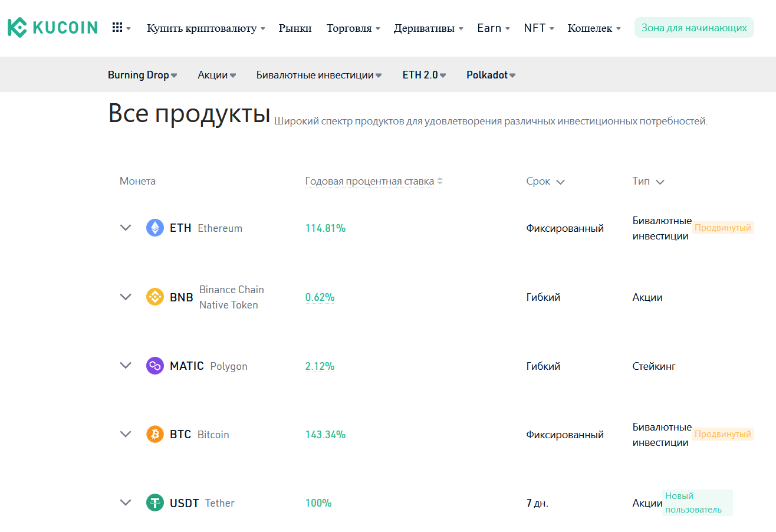The width and height of the screenshot is (776, 532).
Task: Open the ETH 2.0 dropdown
Action: pyautogui.click(x=425, y=75)
